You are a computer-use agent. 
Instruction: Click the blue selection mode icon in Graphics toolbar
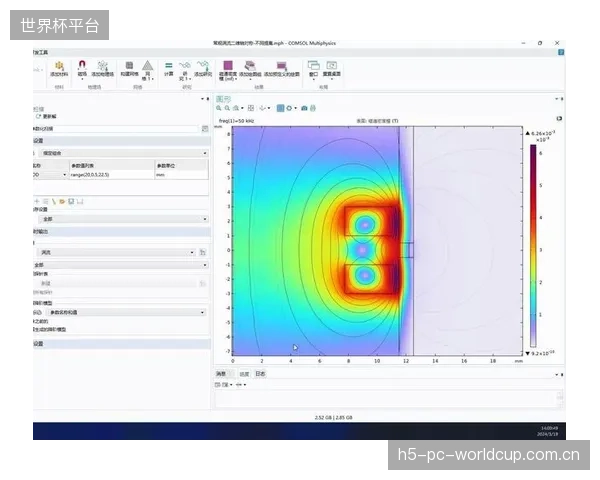tap(280, 108)
